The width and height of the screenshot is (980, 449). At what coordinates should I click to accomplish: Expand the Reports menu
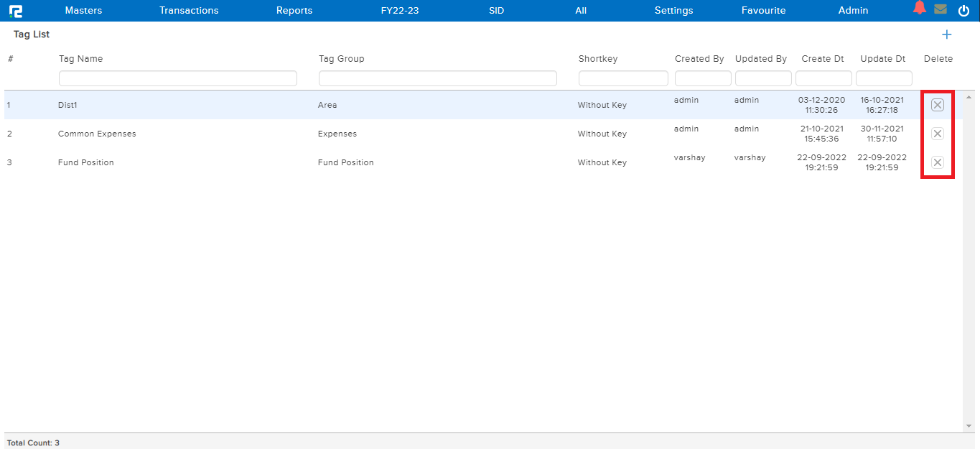[294, 11]
